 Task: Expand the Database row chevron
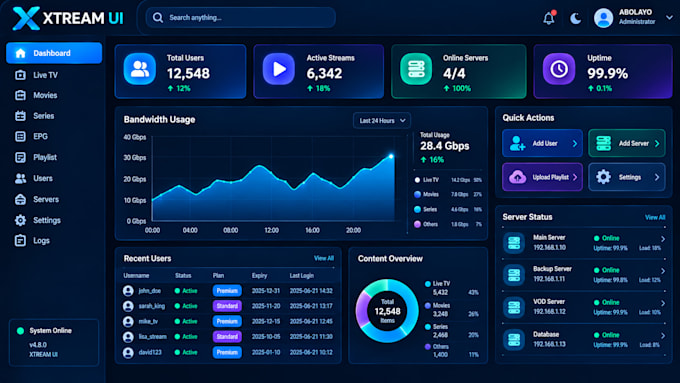663,336
